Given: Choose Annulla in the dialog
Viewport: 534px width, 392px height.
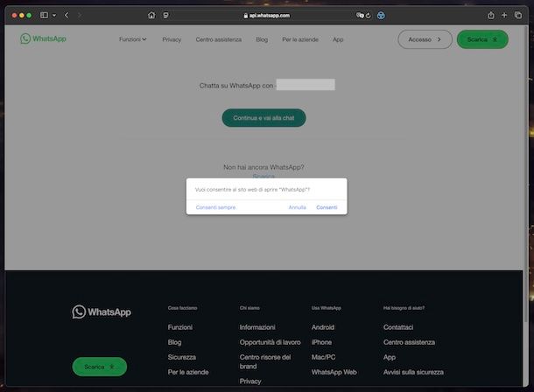Looking at the screenshot, I should pyautogui.click(x=298, y=207).
